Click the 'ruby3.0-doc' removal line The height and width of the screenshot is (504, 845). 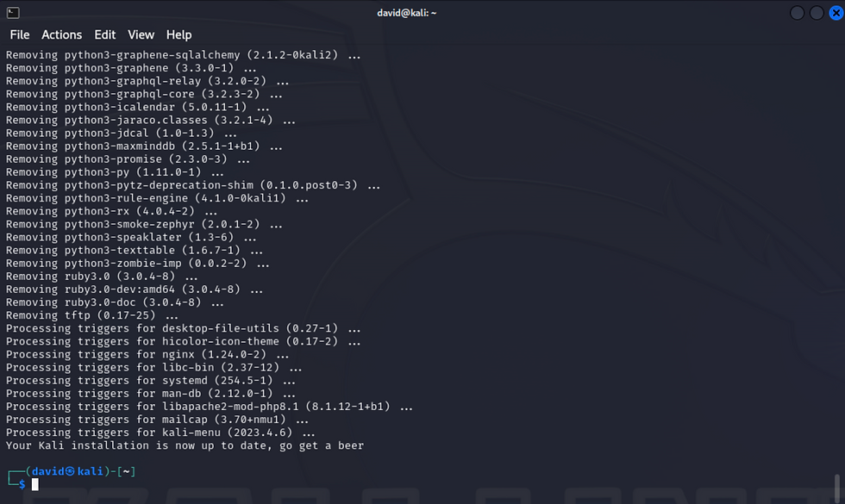click(x=115, y=302)
